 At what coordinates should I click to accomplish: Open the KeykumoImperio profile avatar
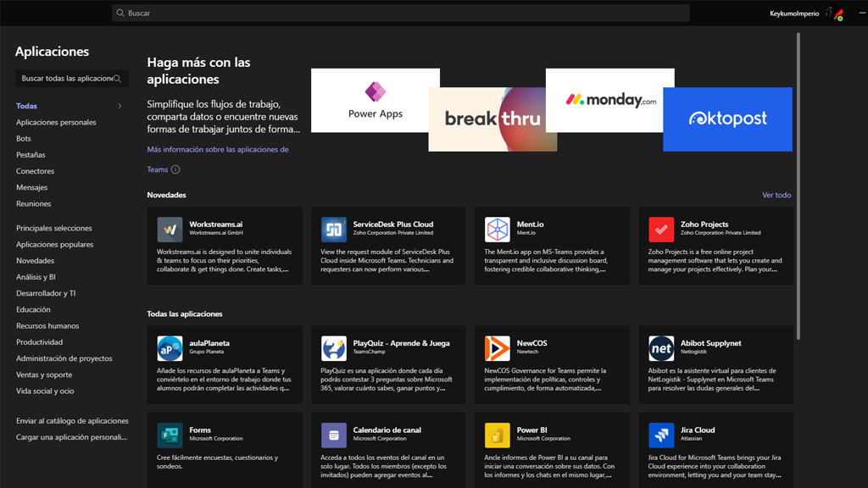(834, 14)
